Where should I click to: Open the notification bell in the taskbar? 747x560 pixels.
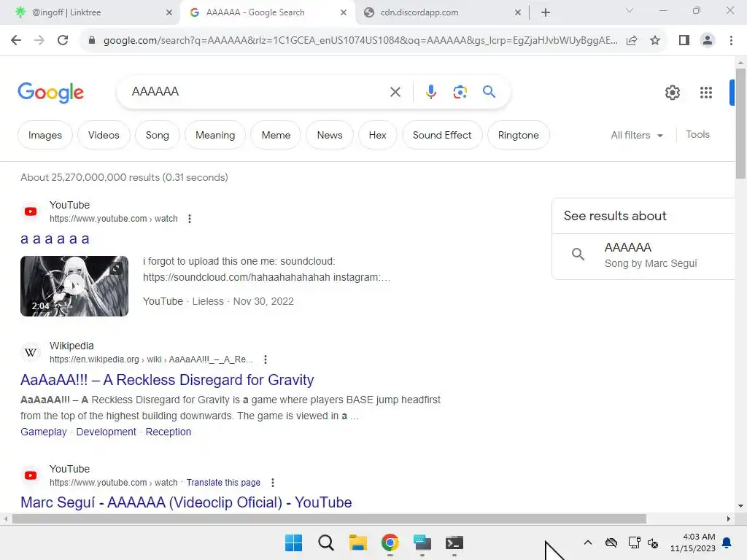727,542
